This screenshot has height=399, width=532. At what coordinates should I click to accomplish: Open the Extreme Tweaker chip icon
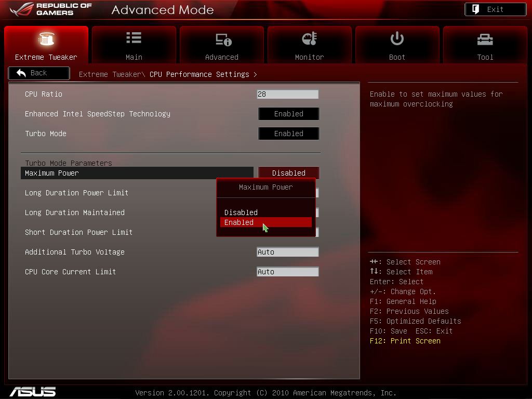point(46,39)
